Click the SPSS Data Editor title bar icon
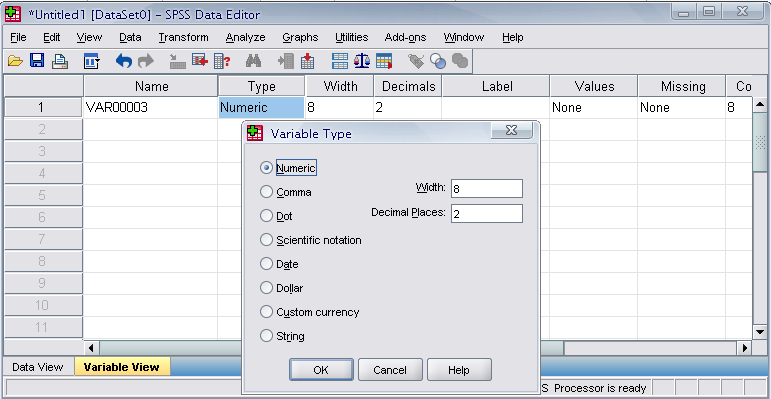This screenshot has height=399, width=771. pos(13,14)
